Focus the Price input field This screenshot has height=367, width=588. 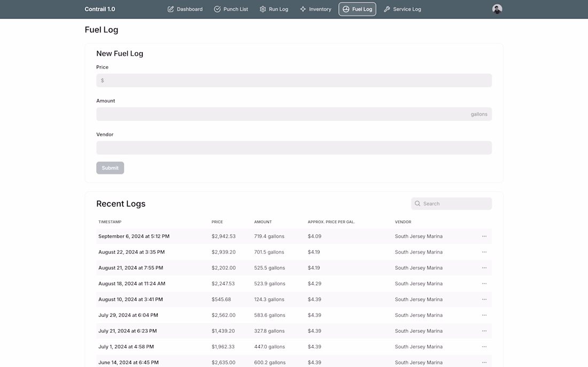pos(294,81)
